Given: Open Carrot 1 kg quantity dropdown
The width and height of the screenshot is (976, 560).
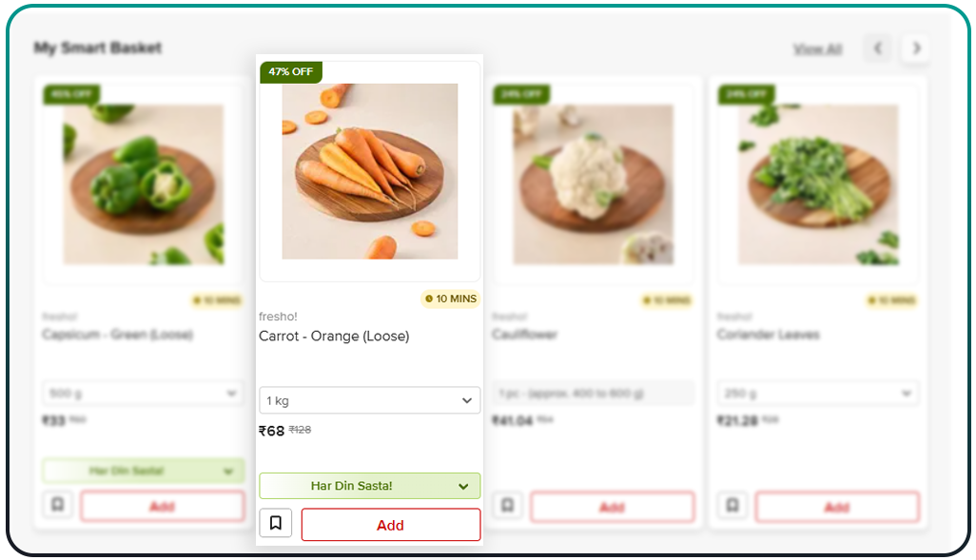Looking at the screenshot, I should (x=369, y=400).
